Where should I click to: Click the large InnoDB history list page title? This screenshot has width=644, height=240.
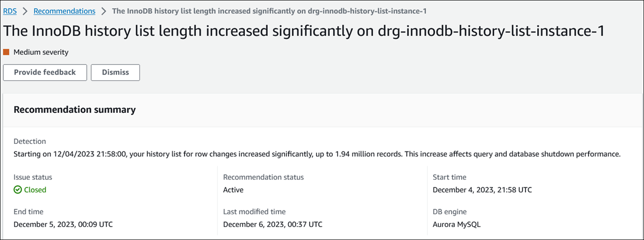coord(304,31)
